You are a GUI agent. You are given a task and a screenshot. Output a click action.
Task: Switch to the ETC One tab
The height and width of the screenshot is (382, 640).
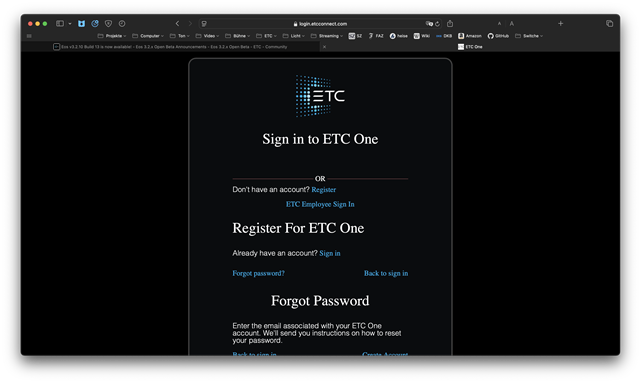pyautogui.click(x=470, y=47)
